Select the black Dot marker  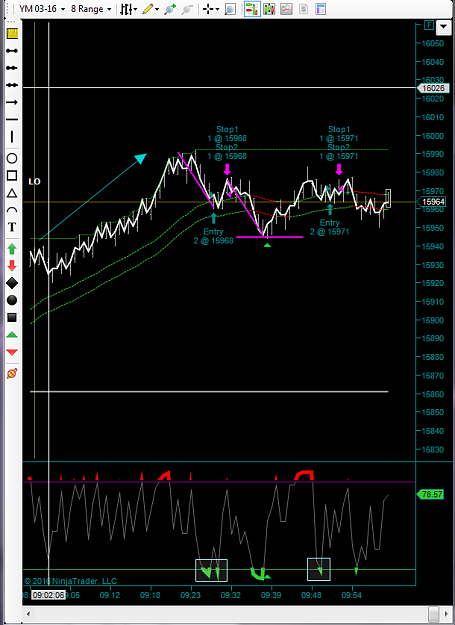pos(12,300)
